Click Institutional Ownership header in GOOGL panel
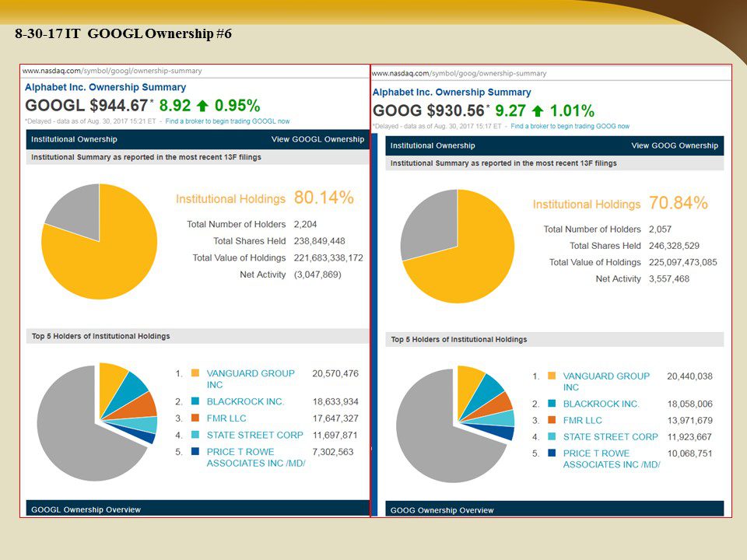Viewport: 747px width, 560px height. click(74, 139)
